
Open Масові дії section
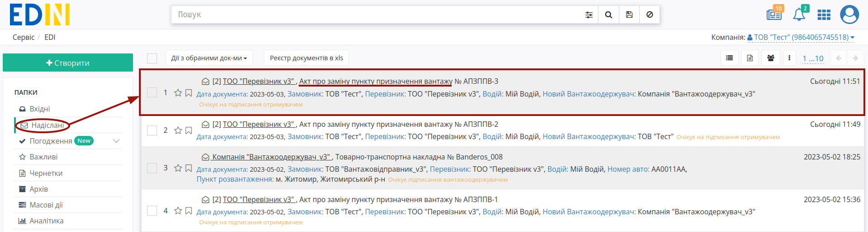(46, 205)
